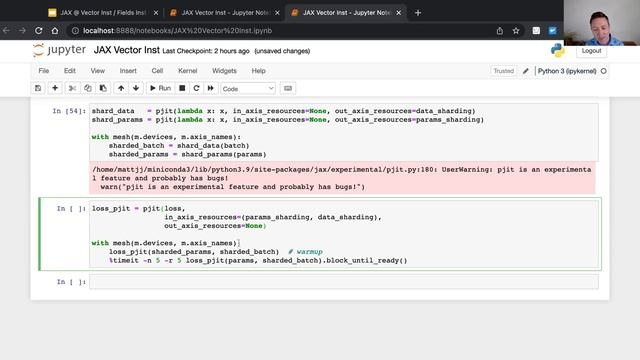640x360 pixels.
Task: Move selected cell up arrow
Action: click(x=121, y=88)
